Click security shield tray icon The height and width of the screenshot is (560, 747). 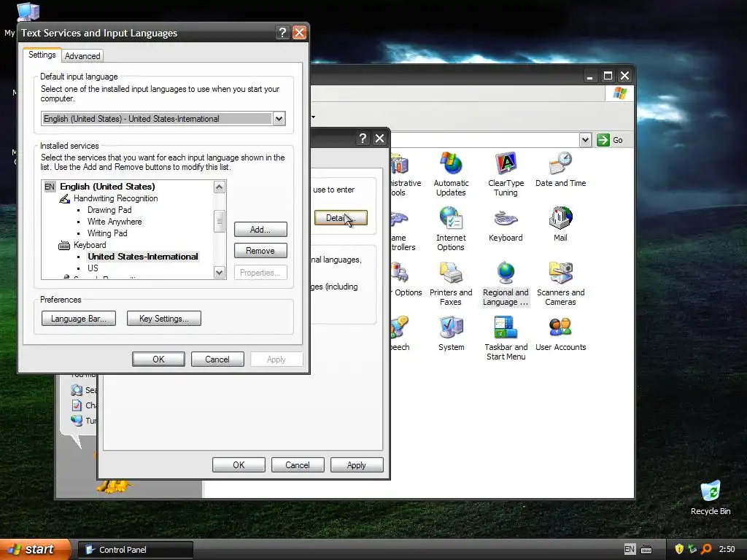click(679, 549)
